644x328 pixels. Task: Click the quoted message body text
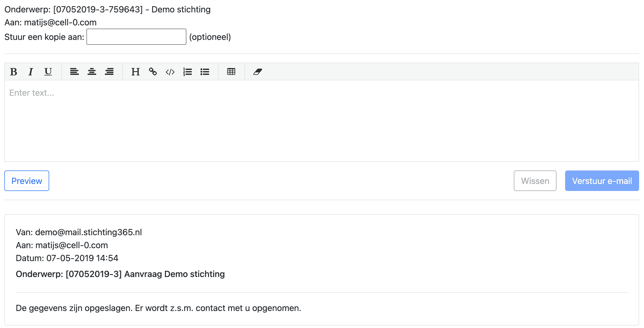[x=158, y=308]
